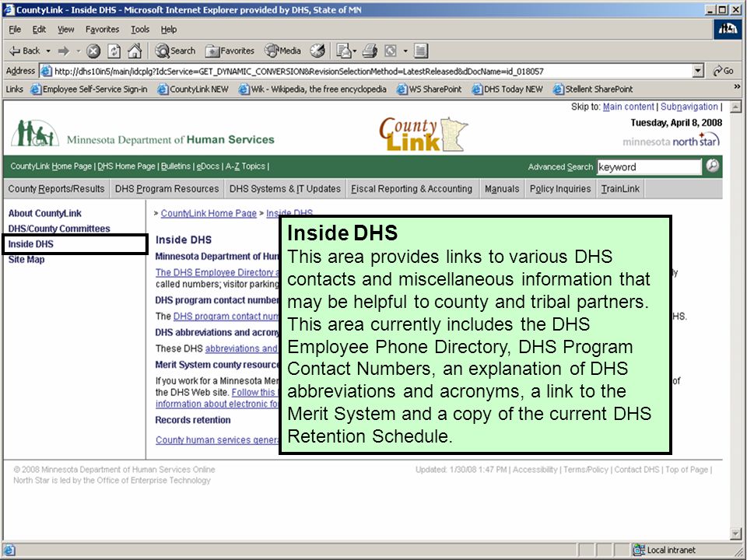Click the Internet Explorer icon in the title bar
The image size is (747, 560).
[x=9, y=9]
